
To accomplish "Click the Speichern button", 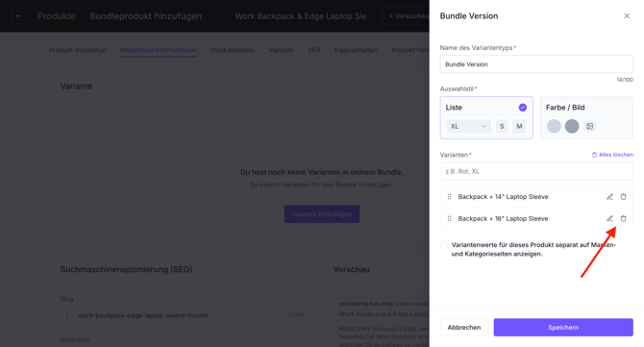I will [563, 327].
